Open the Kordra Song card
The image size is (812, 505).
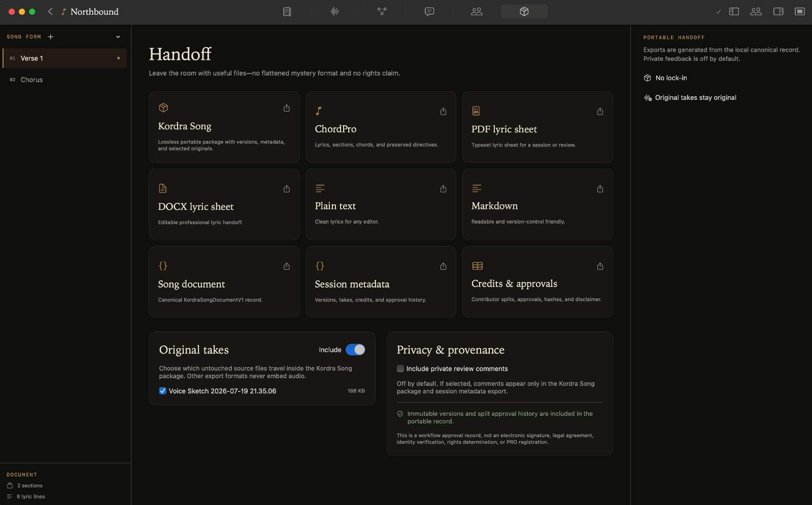[224, 127]
